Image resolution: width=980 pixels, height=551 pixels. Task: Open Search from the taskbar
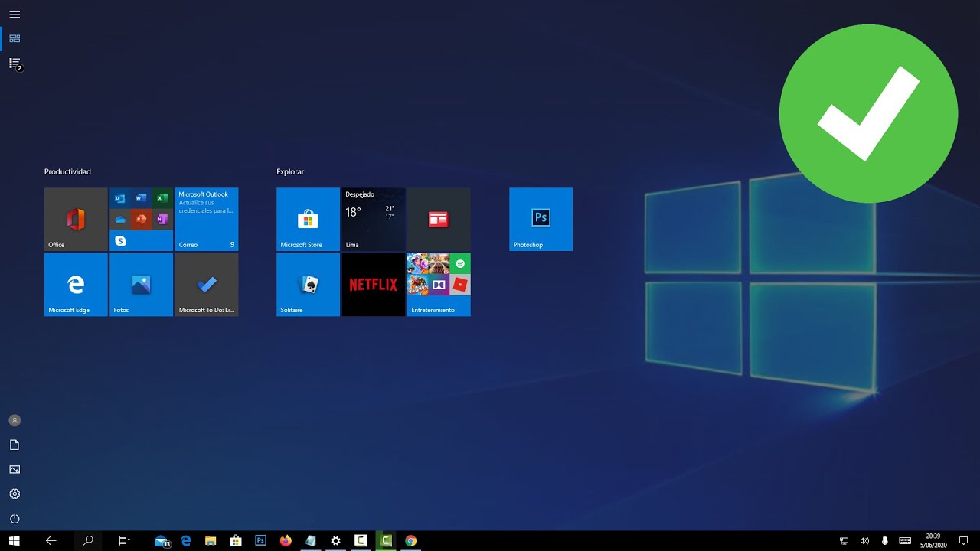pyautogui.click(x=88, y=541)
